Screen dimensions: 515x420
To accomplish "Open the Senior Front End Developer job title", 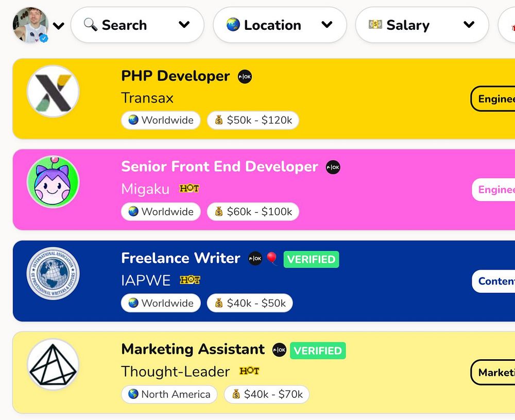I will [x=219, y=167].
